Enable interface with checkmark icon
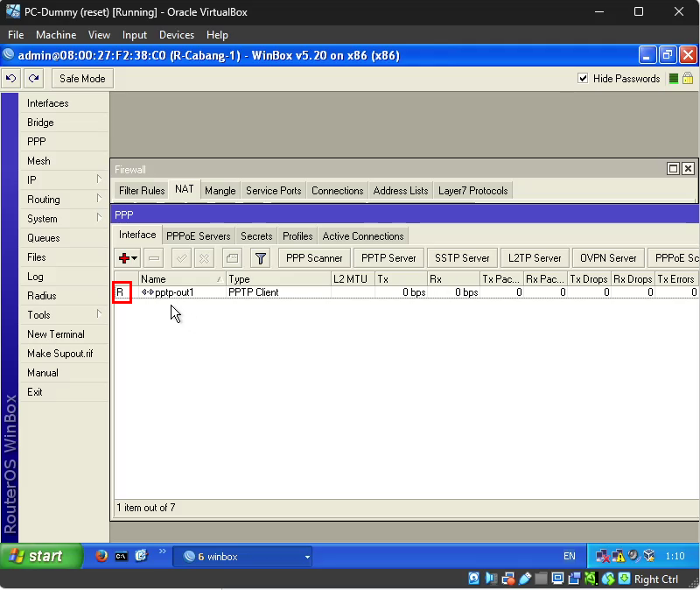The height and width of the screenshot is (590, 700). point(182,258)
